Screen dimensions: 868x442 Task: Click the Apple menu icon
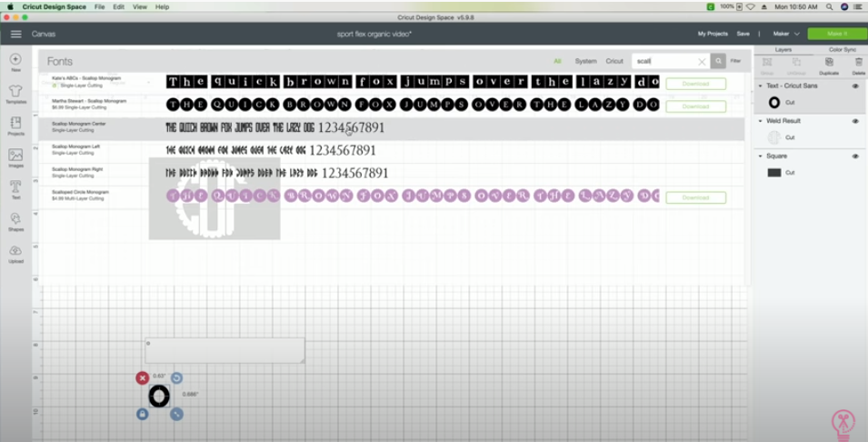tap(10, 6)
